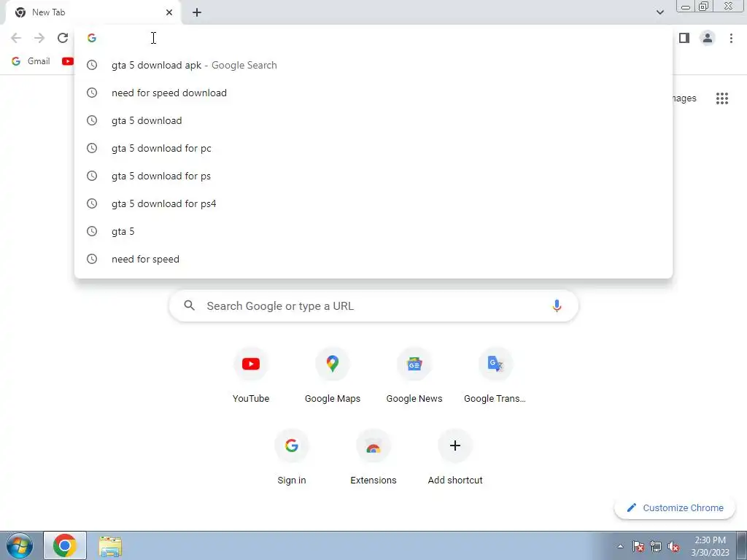Select 'gta 5 download for ps4' suggestion

point(373,203)
